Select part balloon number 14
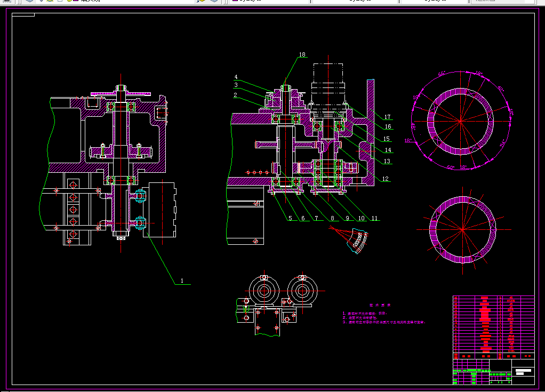 [388, 150]
